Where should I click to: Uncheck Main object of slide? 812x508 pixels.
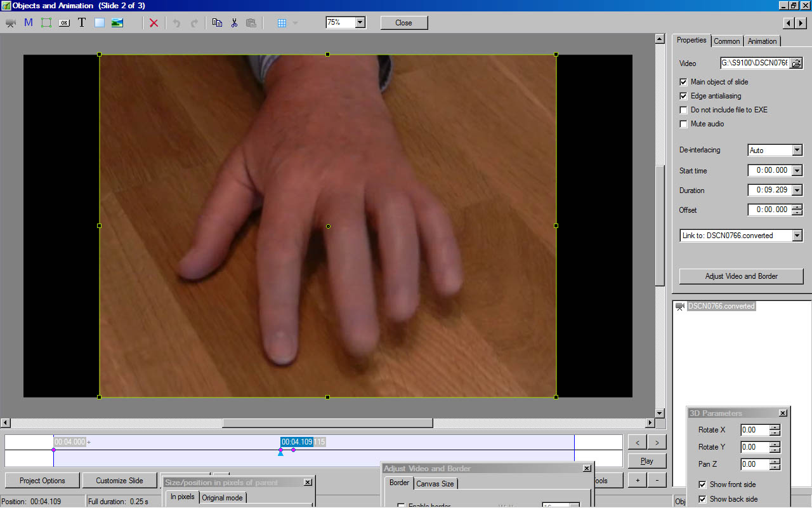coord(683,82)
